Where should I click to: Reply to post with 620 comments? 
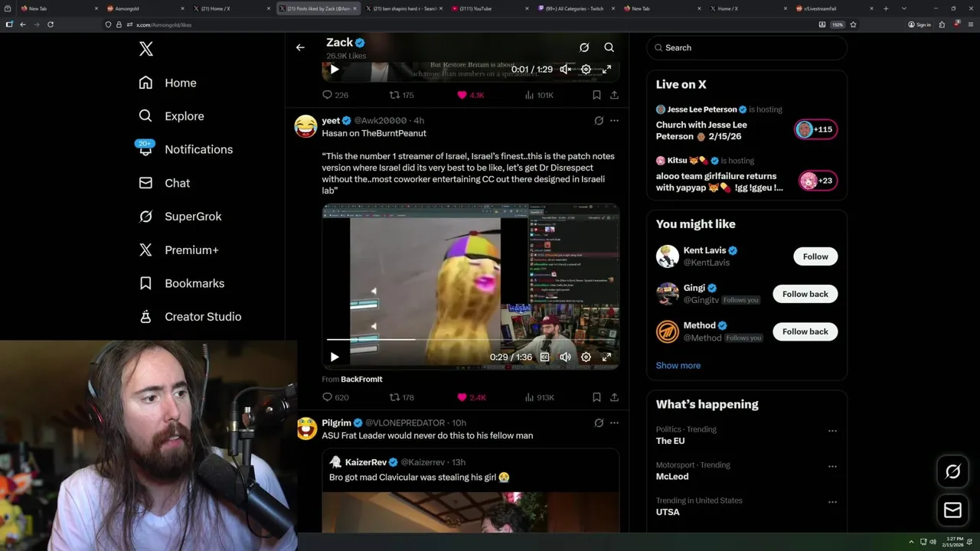335,397
